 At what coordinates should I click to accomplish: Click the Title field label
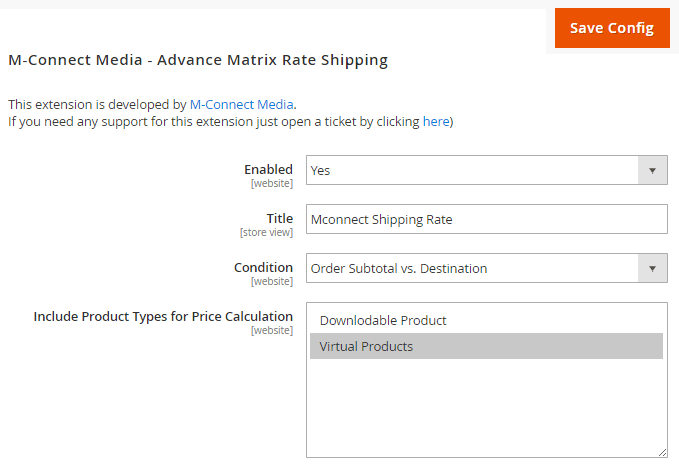pyautogui.click(x=279, y=218)
